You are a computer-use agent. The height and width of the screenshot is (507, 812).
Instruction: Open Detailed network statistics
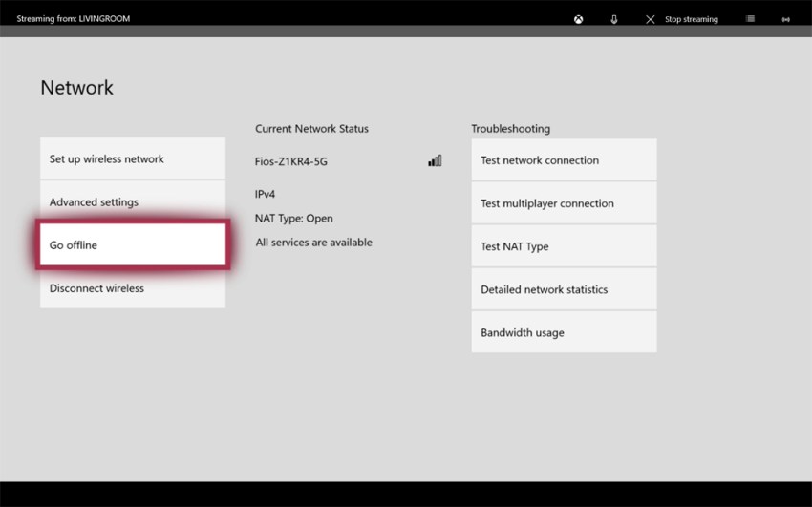pos(564,289)
